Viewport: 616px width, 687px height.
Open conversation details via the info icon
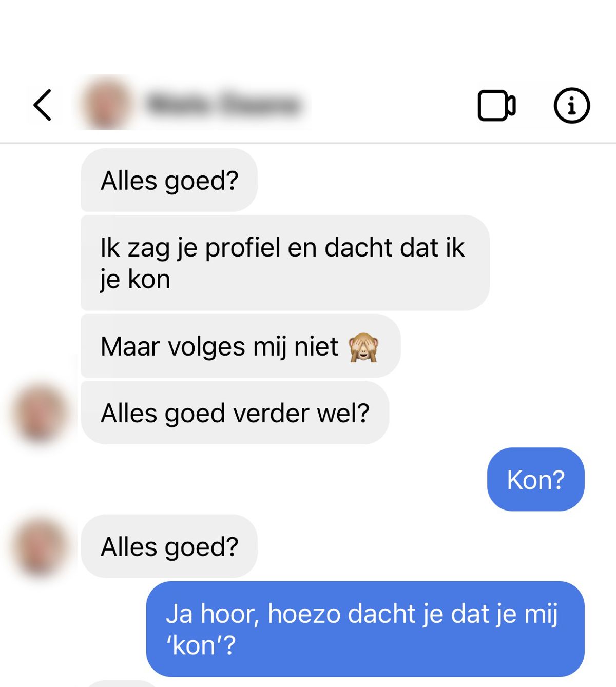click(x=571, y=106)
